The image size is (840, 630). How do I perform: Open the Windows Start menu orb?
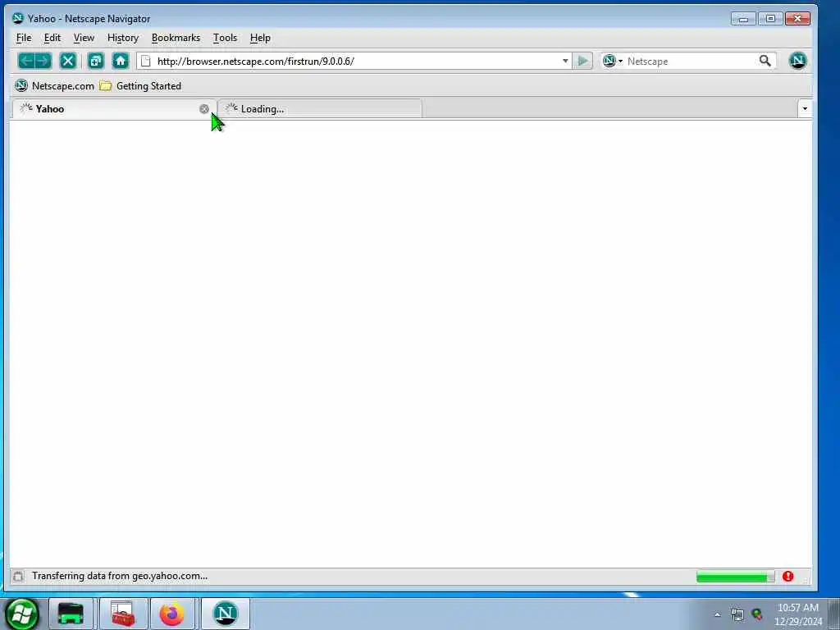pyautogui.click(x=21, y=614)
